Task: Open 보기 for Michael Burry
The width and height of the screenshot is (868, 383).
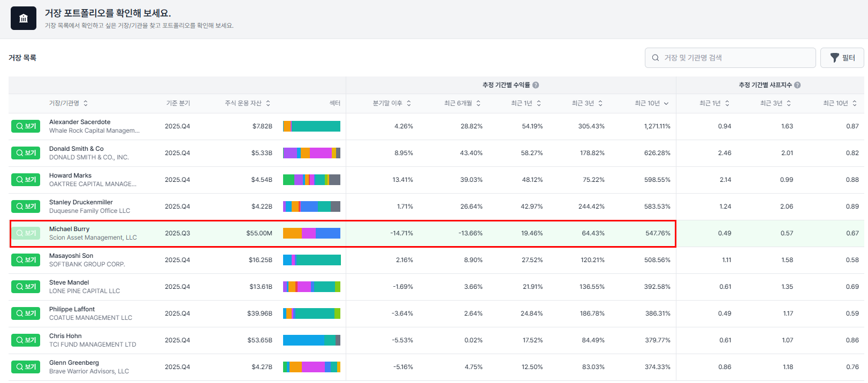Action: [26, 233]
